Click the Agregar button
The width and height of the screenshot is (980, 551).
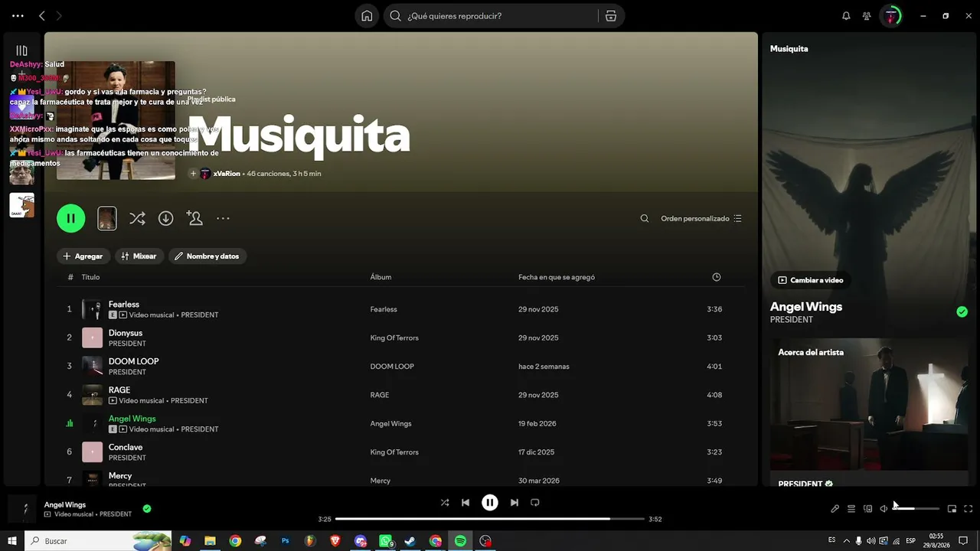[83, 256]
